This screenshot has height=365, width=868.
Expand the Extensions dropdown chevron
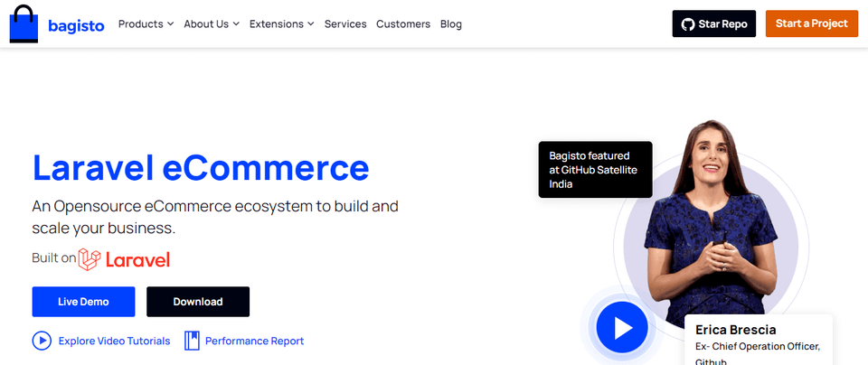point(310,23)
